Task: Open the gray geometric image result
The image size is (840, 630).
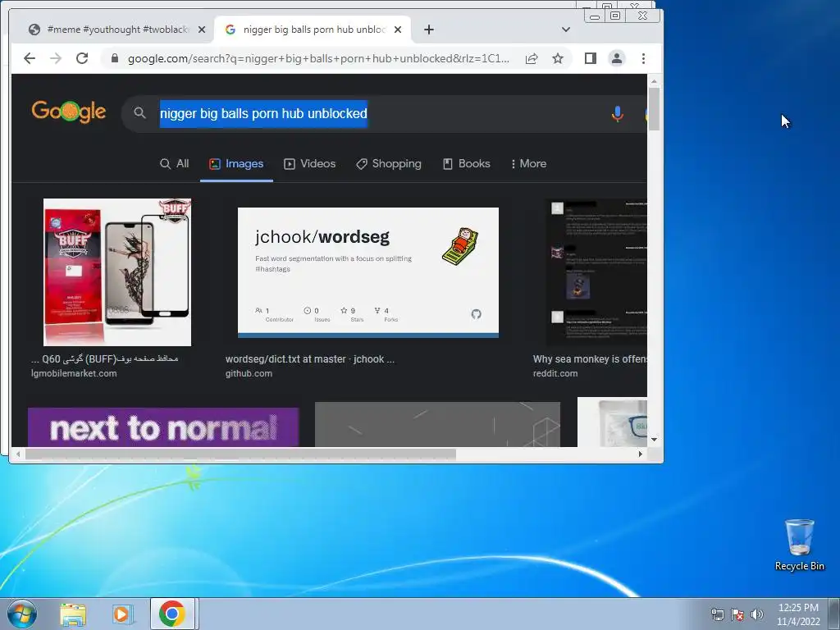Action: (437, 424)
